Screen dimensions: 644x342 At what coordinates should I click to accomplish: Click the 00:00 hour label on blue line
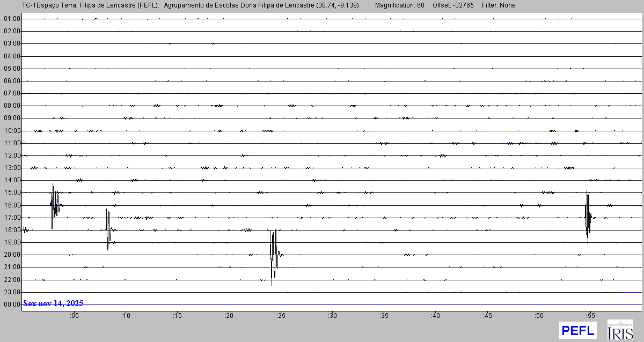[12, 304]
